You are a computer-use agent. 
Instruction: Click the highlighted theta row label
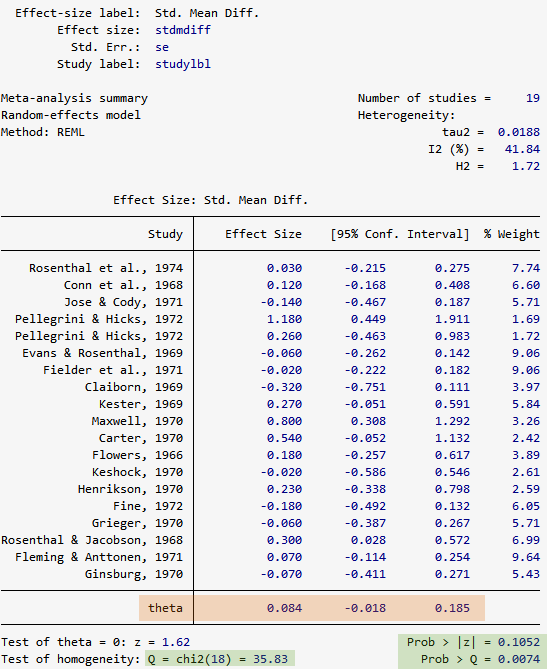pyautogui.click(x=165, y=608)
